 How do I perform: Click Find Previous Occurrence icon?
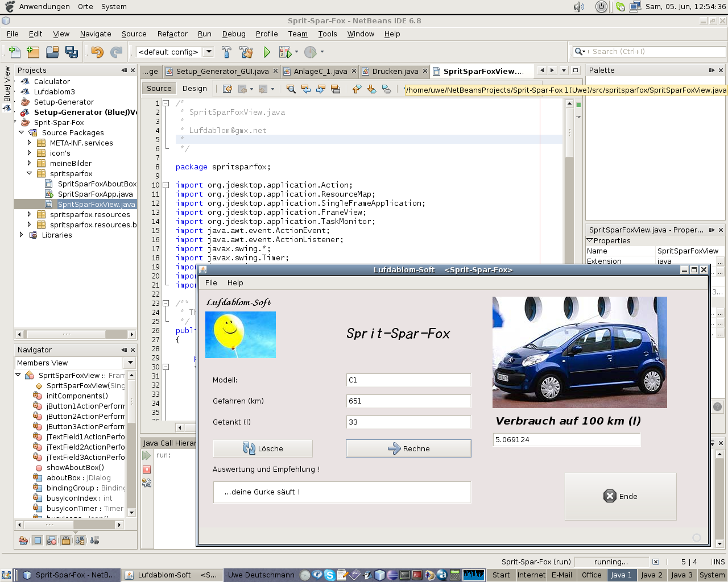tap(306, 89)
